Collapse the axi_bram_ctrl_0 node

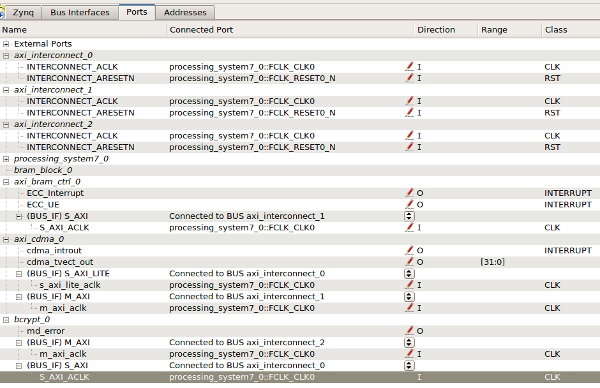point(6,182)
